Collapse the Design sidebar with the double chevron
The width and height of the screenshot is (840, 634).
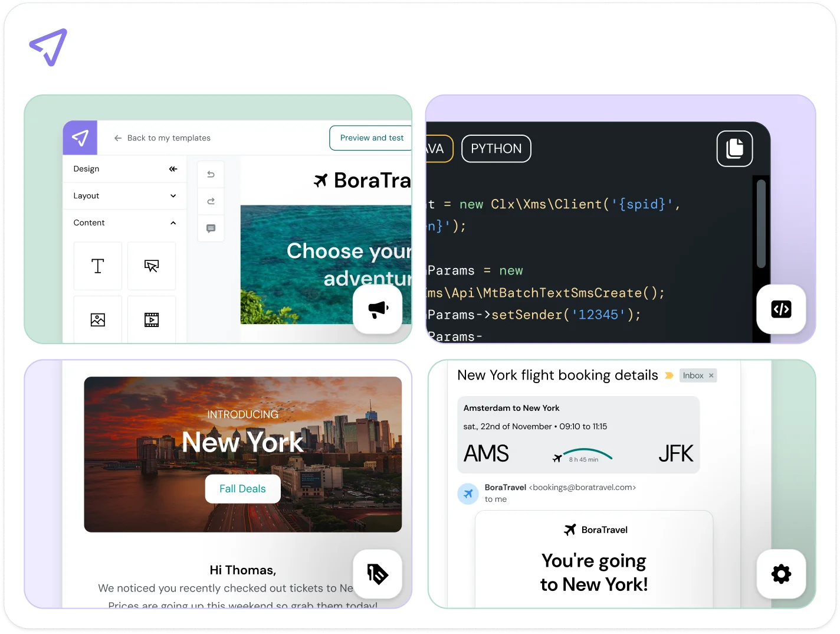(173, 169)
